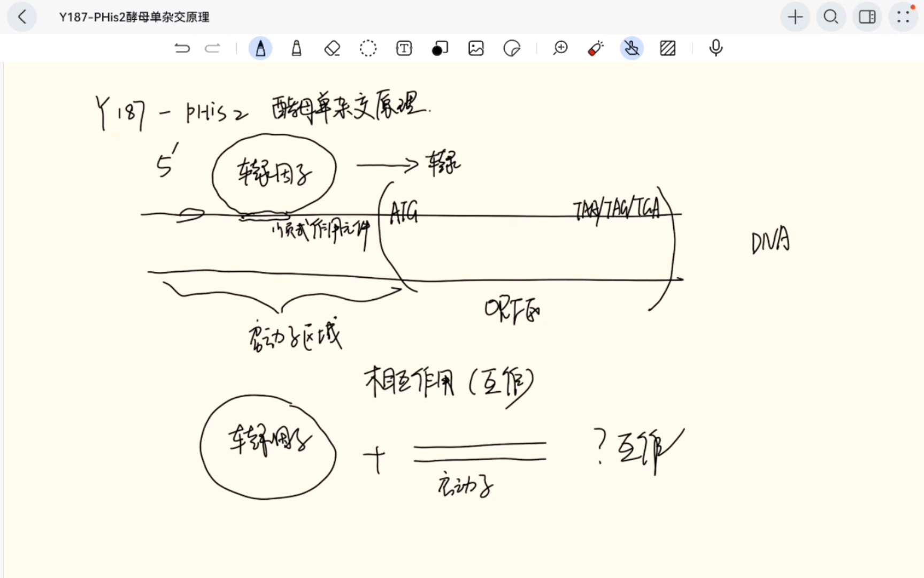This screenshot has width=924, height=578.
Task: Insert an image from the toolbar
Action: (x=475, y=48)
